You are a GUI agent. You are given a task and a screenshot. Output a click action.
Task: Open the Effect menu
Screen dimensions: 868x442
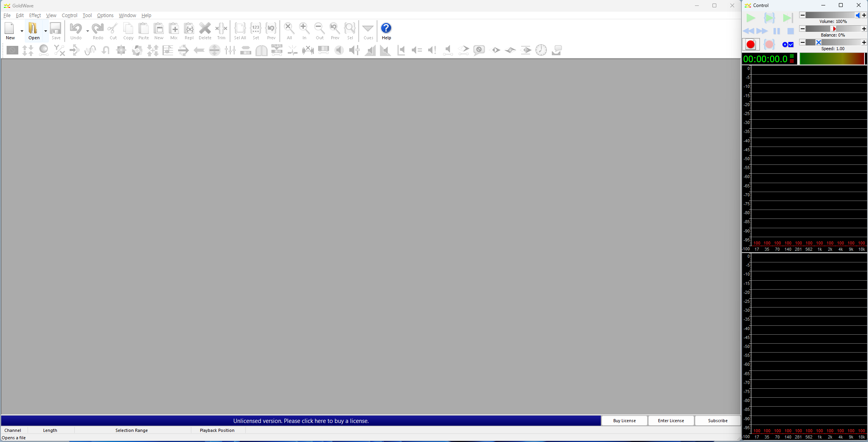pos(35,16)
